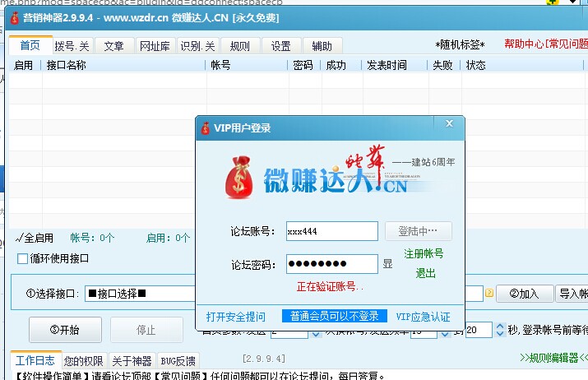The height and width of the screenshot is (380, 588).
Task: Open the BUG反馈 tab
Action: point(178,361)
